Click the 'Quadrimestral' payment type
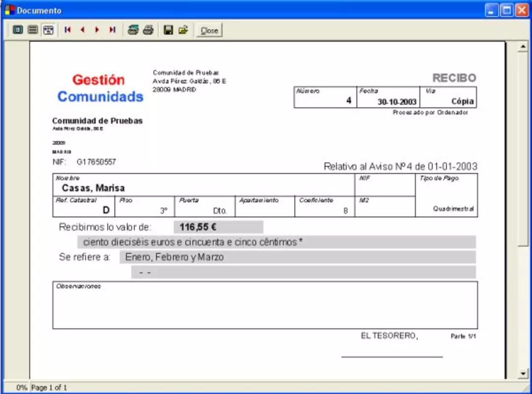 tap(453, 208)
